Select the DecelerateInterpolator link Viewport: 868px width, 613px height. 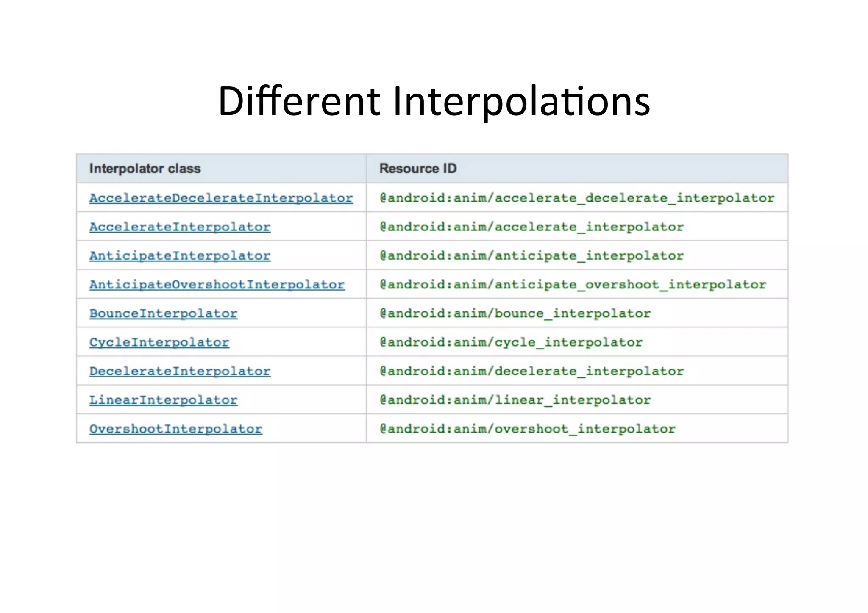[180, 371]
